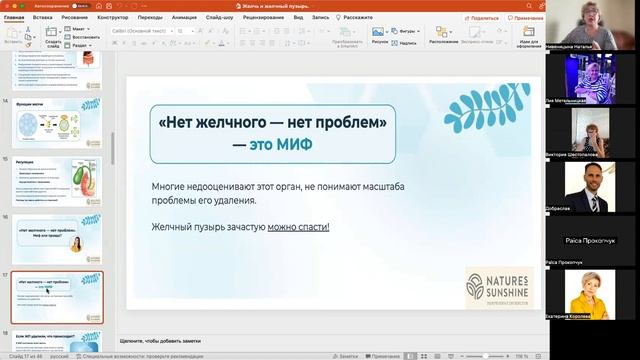Screen dimensions: 640x360
Task: Start slideshow from status bar icon
Action: [451, 356]
